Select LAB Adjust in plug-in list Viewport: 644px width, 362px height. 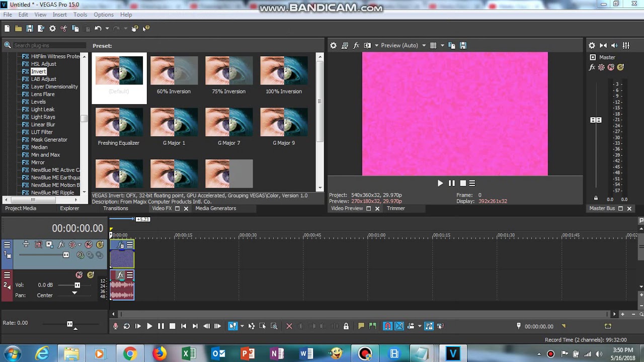(44, 79)
